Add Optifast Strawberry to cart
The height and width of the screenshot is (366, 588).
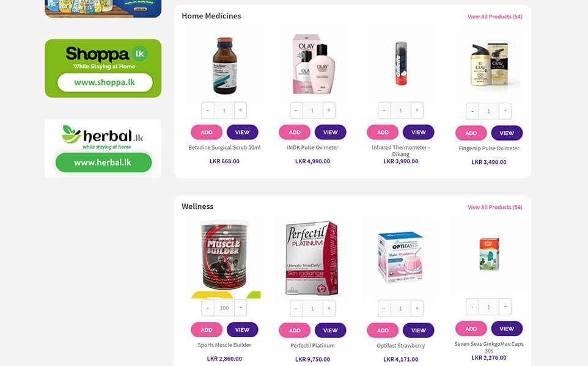pos(383,331)
